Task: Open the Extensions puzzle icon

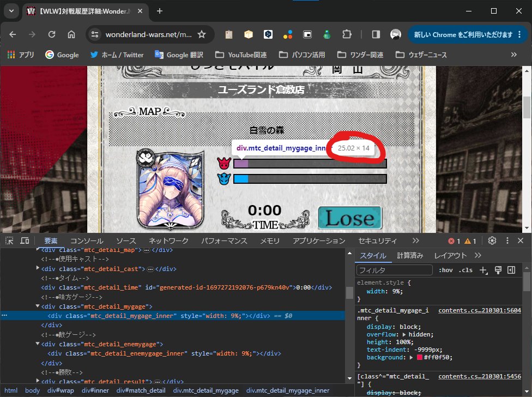Action: pyautogui.click(x=347, y=34)
